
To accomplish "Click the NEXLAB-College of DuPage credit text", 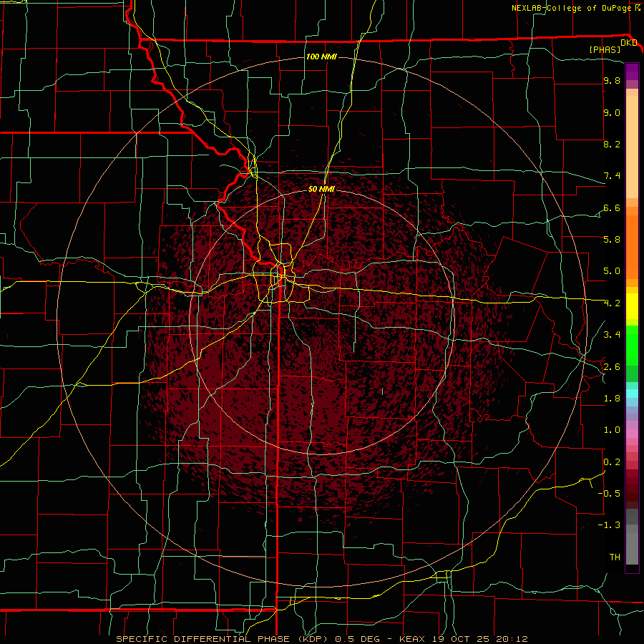I will [x=572, y=8].
